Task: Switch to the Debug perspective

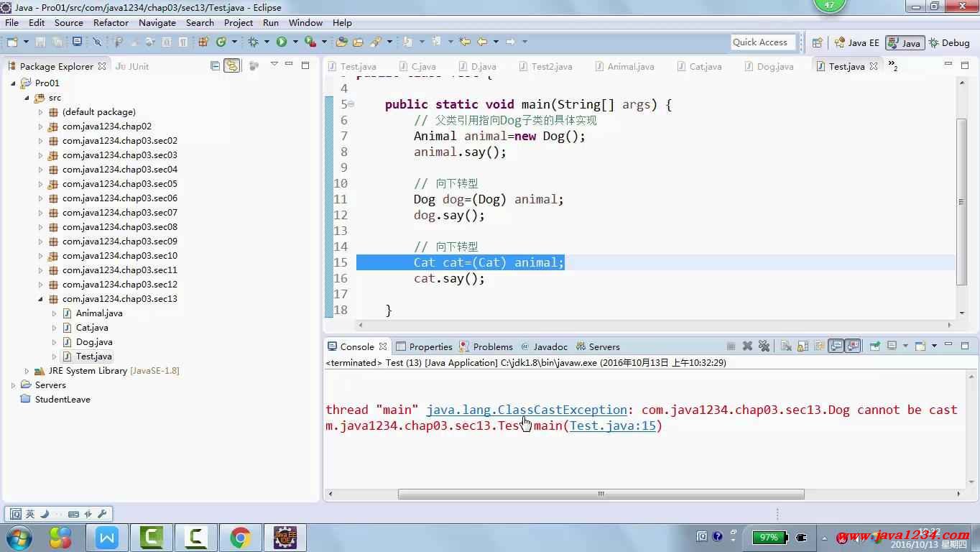Action: 949,42
